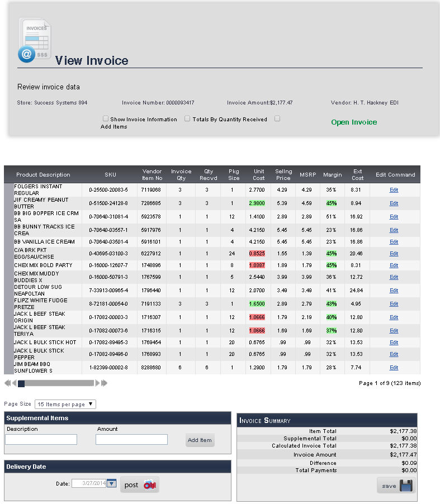Open the delivery date calendar picker
This screenshot has width=440, height=504.
tap(111, 484)
